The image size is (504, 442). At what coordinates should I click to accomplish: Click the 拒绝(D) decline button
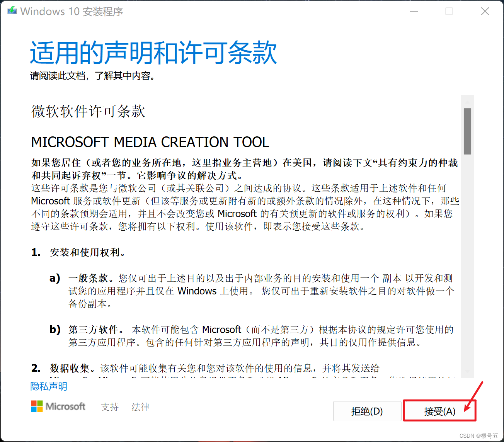[367, 411]
